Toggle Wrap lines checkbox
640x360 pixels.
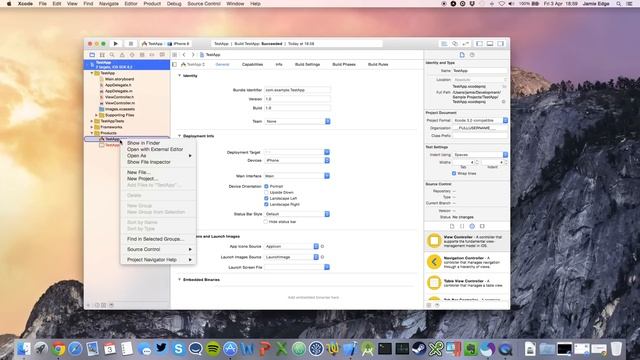[454, 173]
